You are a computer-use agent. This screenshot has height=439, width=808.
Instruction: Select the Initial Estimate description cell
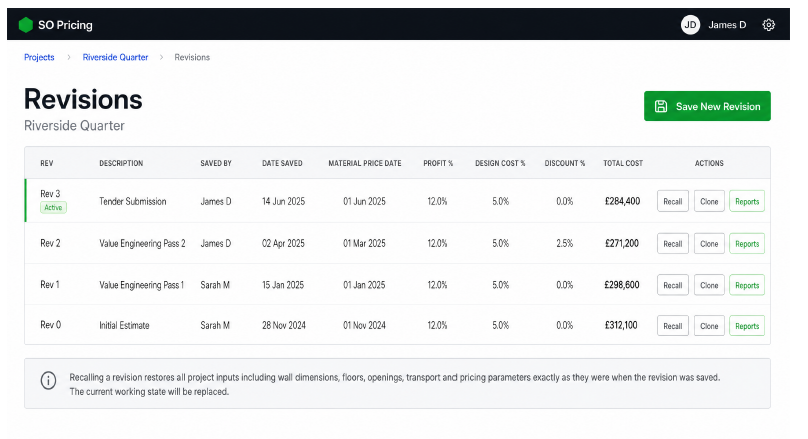tap(124, 325)
